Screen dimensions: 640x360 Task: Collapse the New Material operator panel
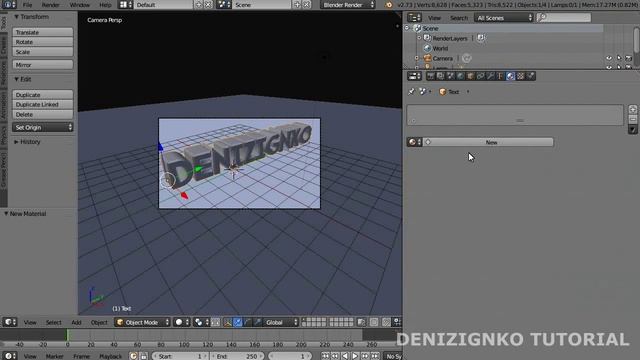(6, 213)
